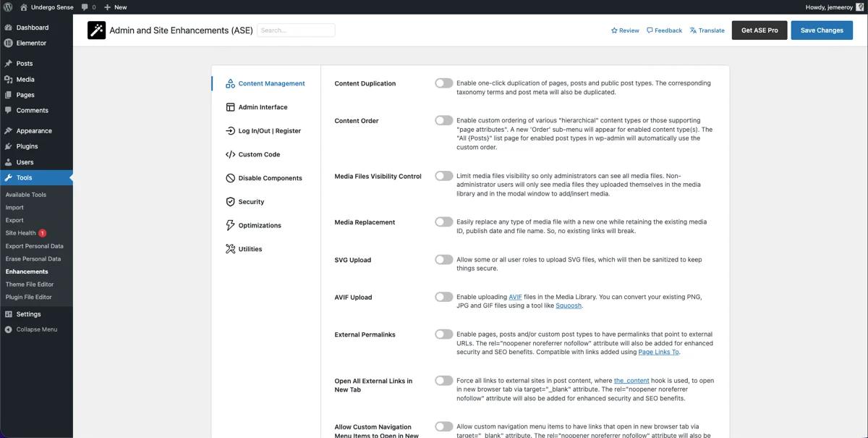Screen dimensions: 868x438
Task: Click the ASE settings search field
Action: (x=296, y=30)
